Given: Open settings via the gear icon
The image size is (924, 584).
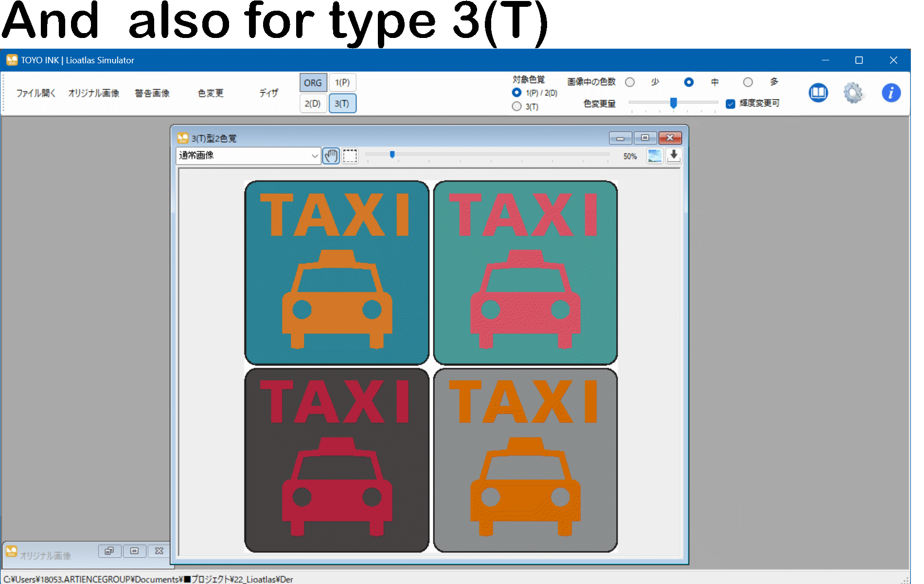Looking at the screenshot, I should coord(853,92).
